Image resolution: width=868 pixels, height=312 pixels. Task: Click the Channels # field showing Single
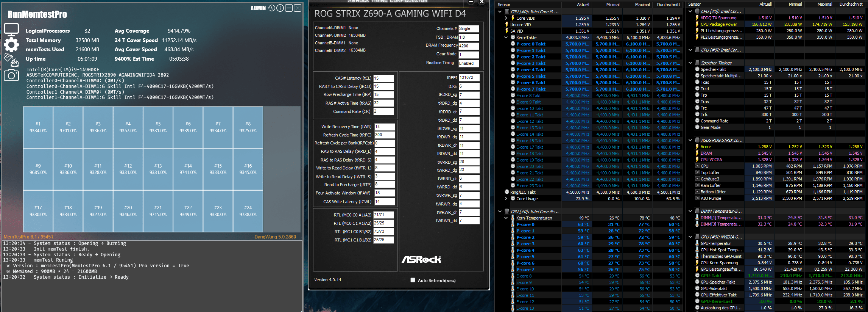pos(469,28)
